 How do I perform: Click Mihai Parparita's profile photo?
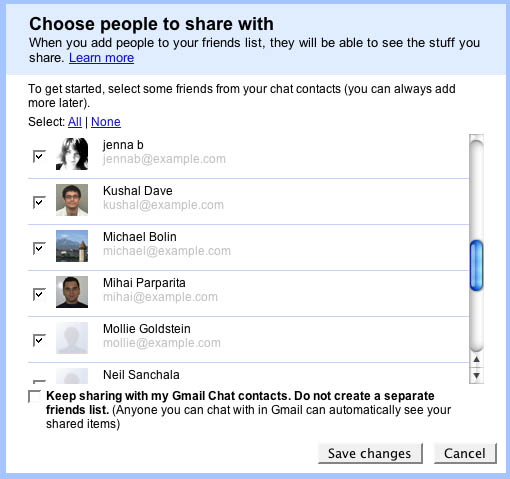[x=72, y=292]
